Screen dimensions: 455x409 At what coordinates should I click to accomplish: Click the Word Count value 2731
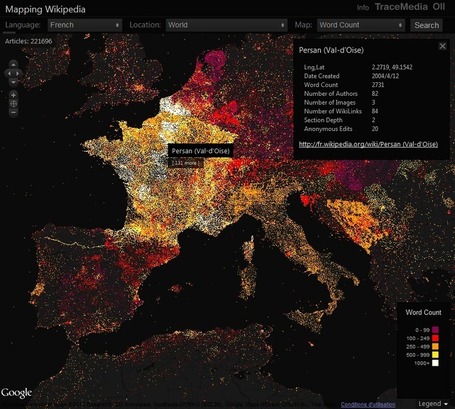pyautogui.click(x=378, y=85)
